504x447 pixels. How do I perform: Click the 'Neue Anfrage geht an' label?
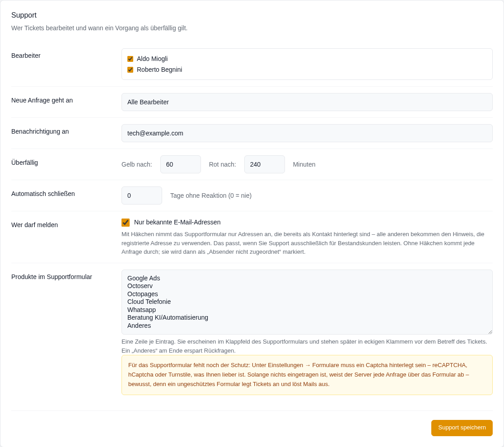point(42,100)
